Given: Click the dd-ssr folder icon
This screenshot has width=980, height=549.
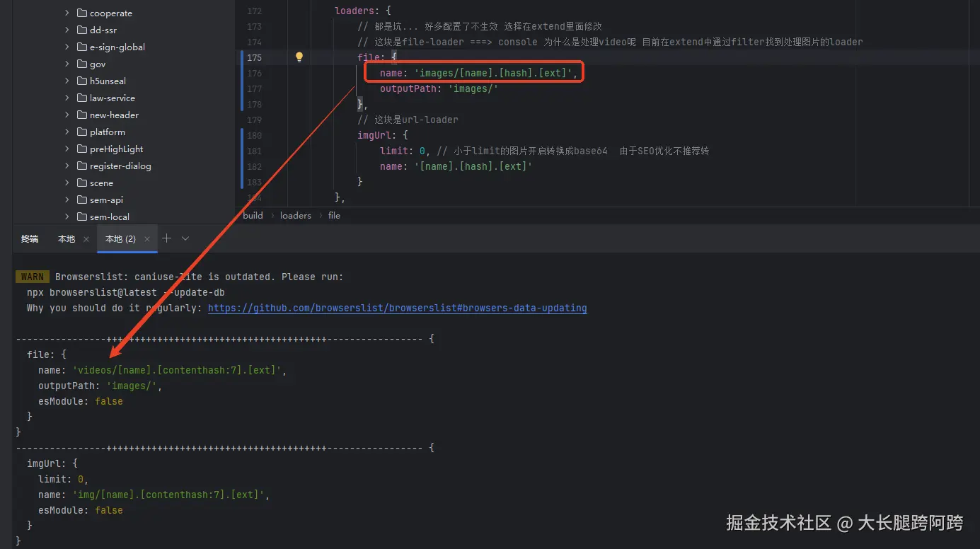Looking at the screenshot, I should [81, 30].
